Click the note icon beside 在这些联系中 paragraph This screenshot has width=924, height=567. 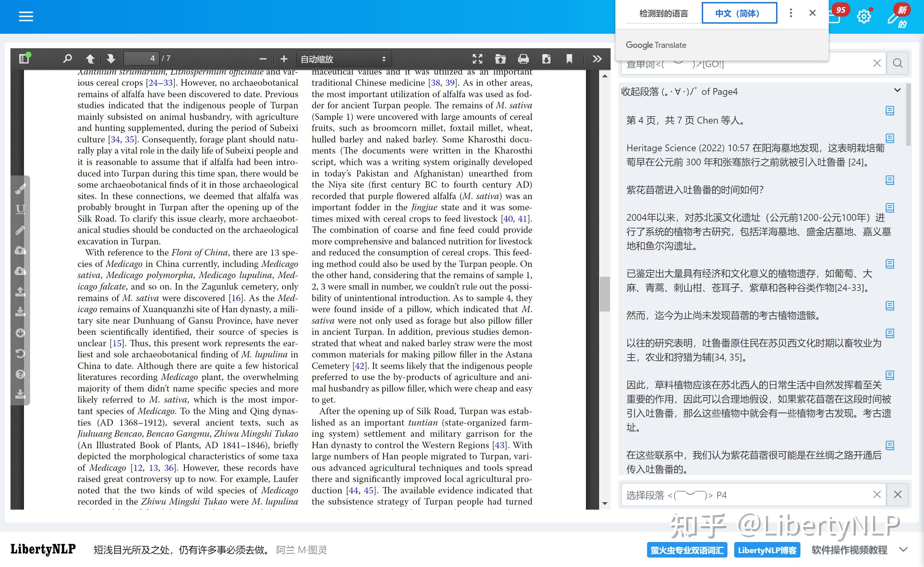coord(890,446)
